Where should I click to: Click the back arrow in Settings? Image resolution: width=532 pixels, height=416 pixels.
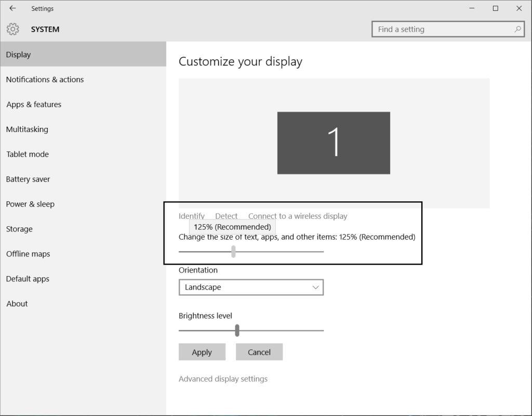point(11,8)
